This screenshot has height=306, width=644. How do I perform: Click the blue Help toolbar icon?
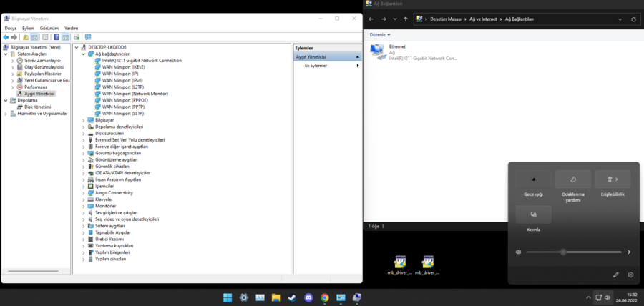(57, 37)
